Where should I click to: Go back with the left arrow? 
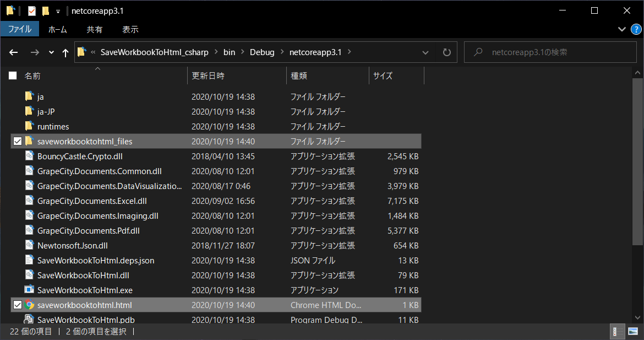14,52
